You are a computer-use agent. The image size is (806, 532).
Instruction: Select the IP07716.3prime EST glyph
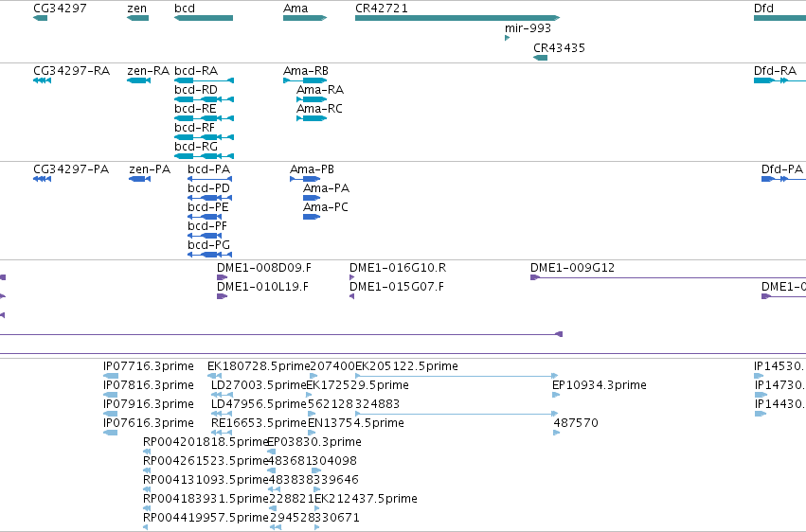(111, 376)
